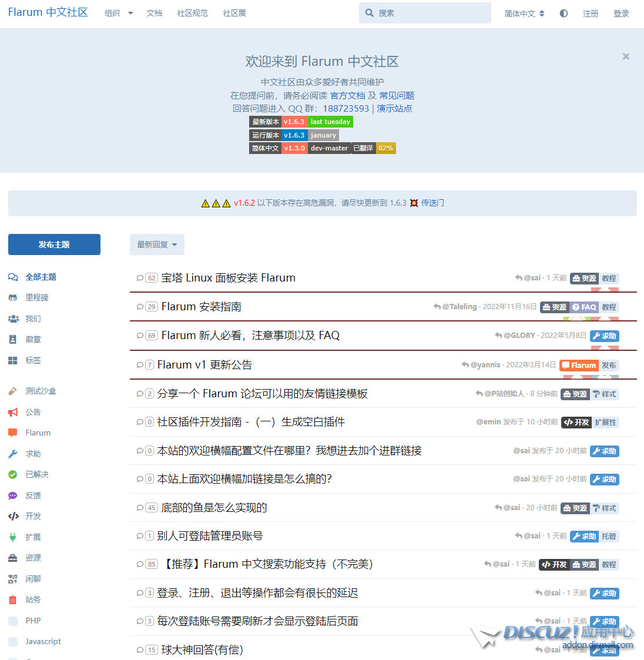The width and height of the screenshot is (644, 660).
Task: Open 求助 wrench icon in sidebar
Action: 13,454
